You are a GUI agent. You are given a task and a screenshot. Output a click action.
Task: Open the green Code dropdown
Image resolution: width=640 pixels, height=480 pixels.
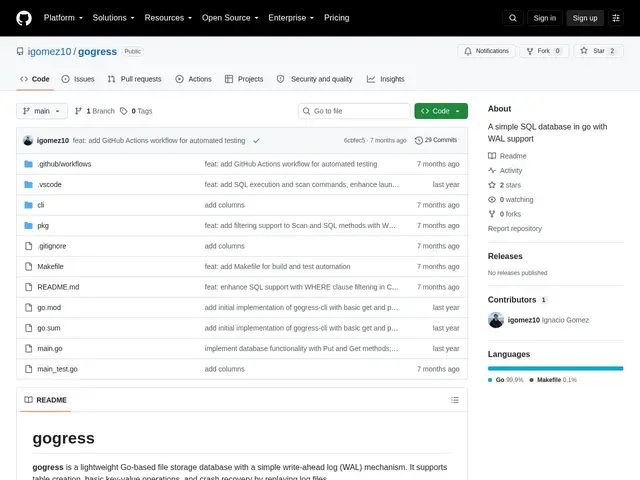tap(441, 111)
